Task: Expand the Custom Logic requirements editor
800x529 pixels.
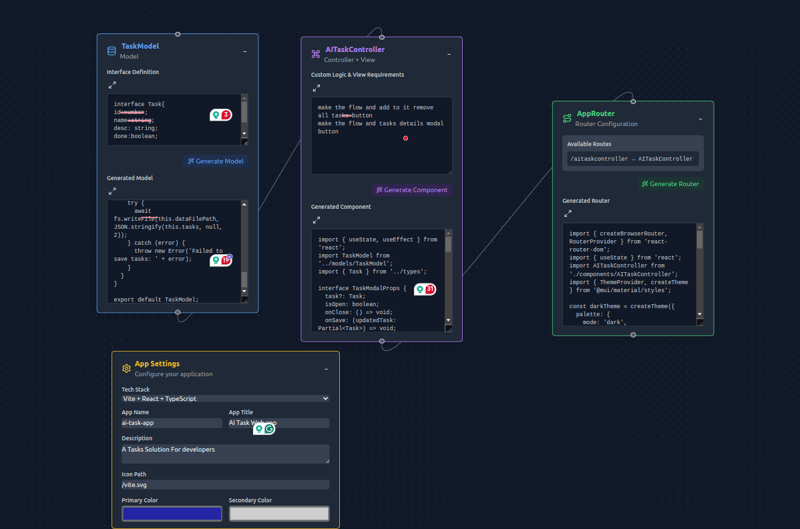Action: tap(316, 88)
